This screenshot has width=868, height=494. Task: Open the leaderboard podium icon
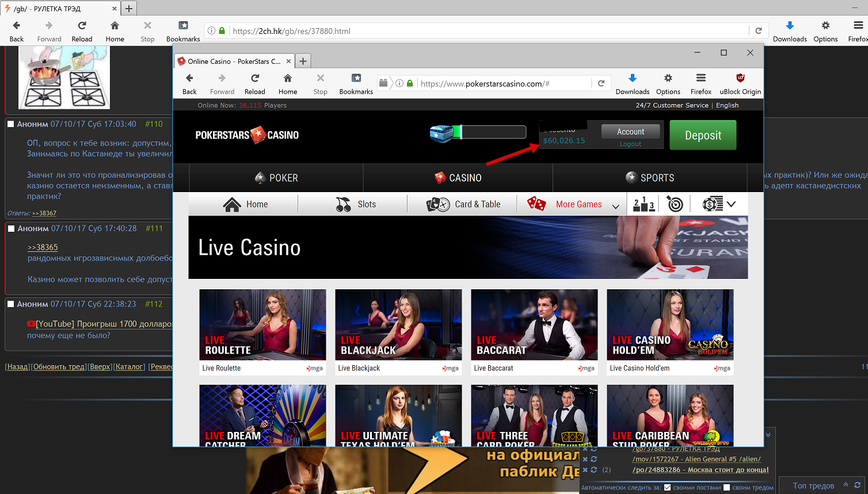(x=644, y=204)
